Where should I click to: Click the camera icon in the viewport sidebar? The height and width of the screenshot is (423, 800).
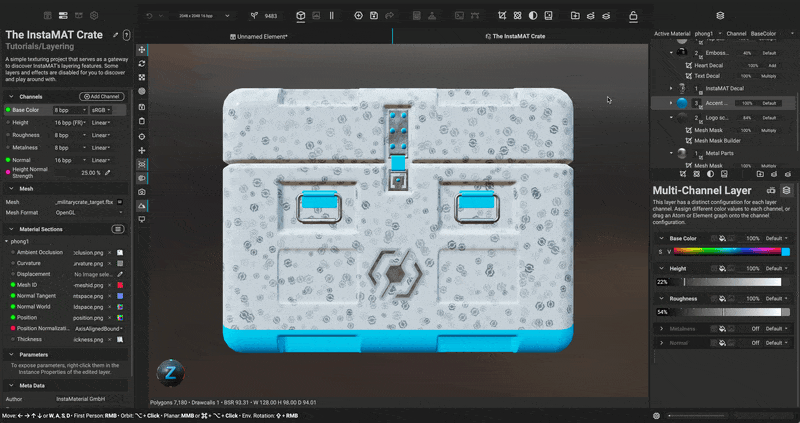pos(142,191)
